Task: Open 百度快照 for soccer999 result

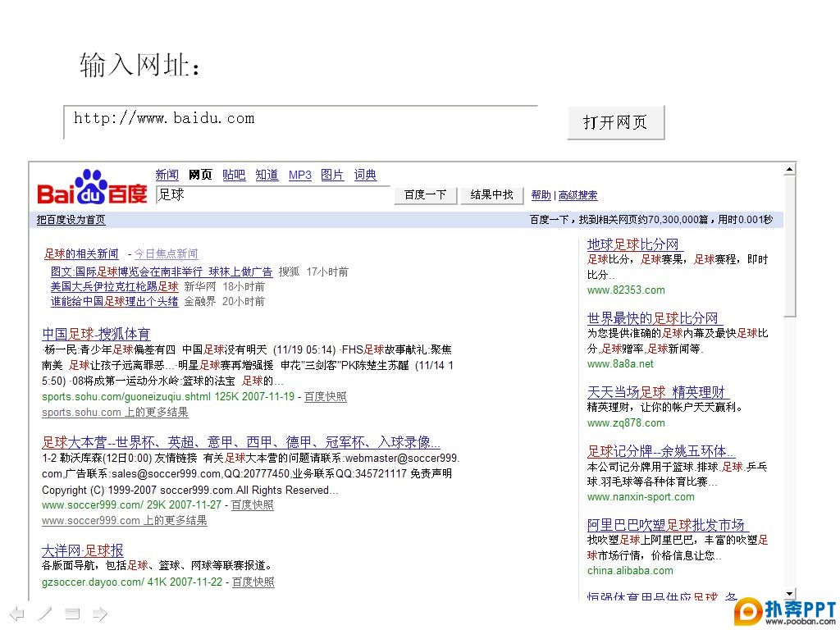Action: (253, 504)
